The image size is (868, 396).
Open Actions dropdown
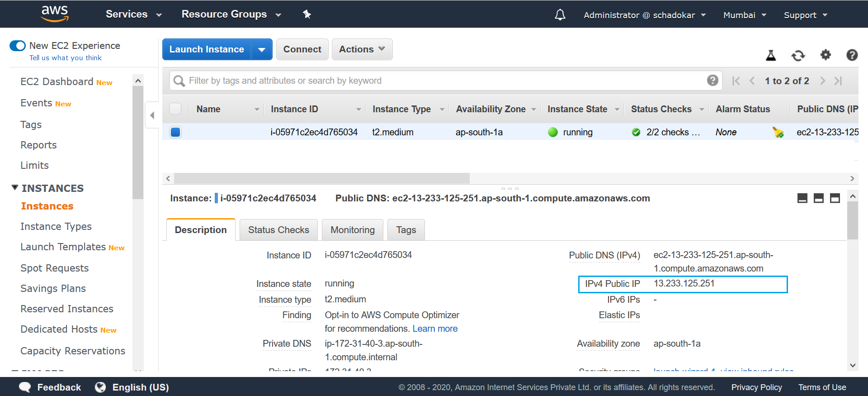coord(362,49)
